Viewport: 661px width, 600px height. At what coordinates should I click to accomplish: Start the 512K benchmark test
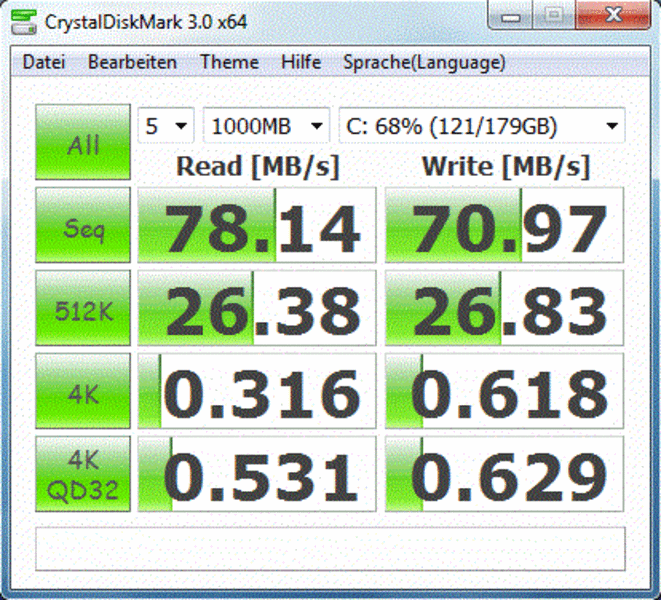83,308
